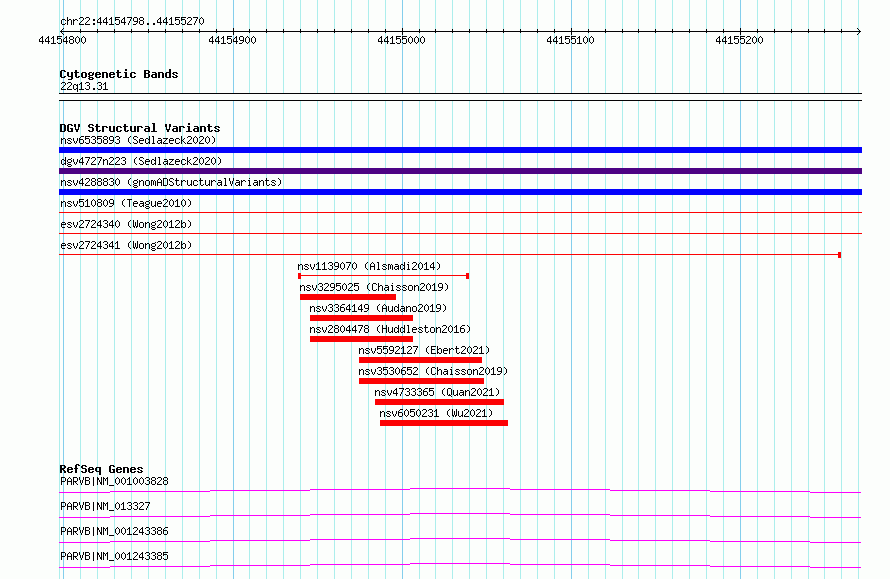Image resolution: width=890 pixels, height=579 pixels.
Task: Open variant nsv3295025 (Chaisson2019) label
Action: (374, 287)
